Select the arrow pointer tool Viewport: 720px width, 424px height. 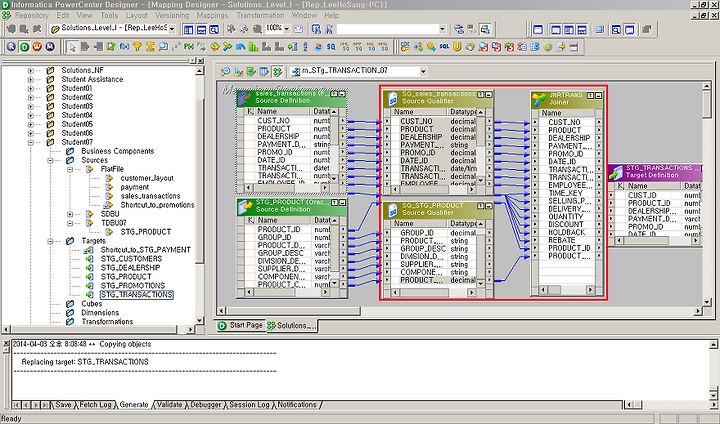pyautogui.click(x=72, y=47)
